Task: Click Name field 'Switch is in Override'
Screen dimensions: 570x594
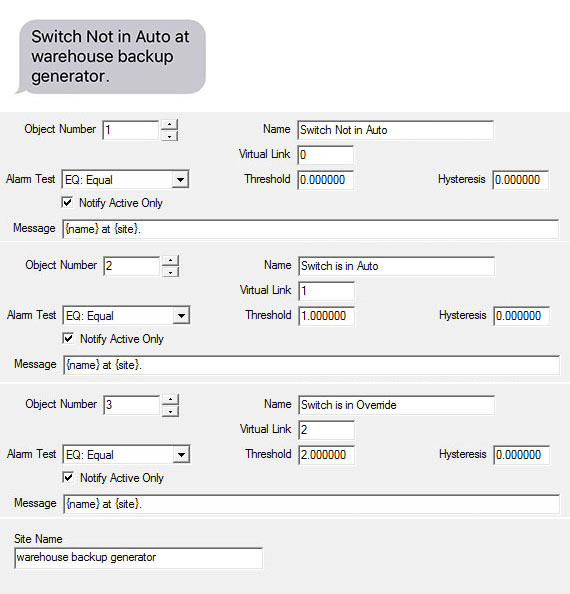Action: [397, 405]
